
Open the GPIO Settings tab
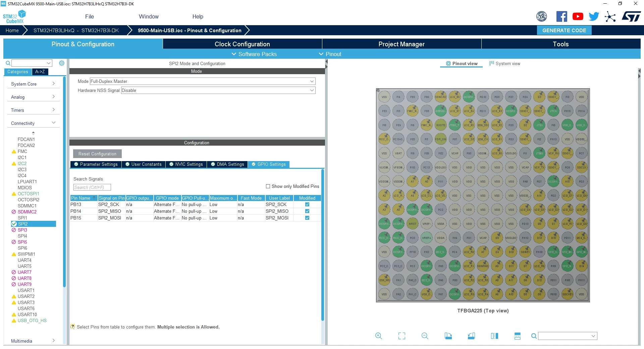point(269,164)
